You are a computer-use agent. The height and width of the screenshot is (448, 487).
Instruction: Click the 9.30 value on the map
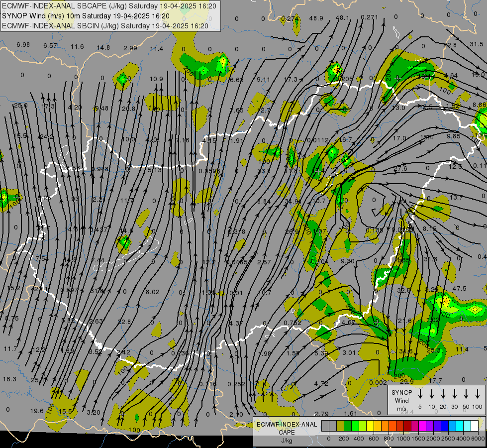(x=348, y=261)
